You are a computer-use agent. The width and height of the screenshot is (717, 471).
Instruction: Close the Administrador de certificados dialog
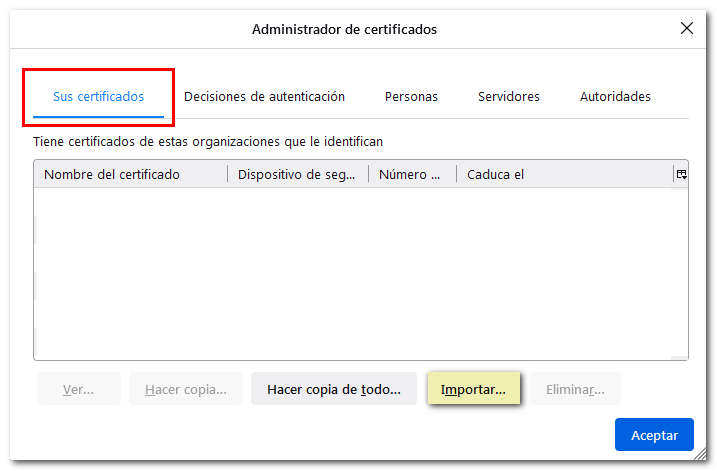pos(687,29)
